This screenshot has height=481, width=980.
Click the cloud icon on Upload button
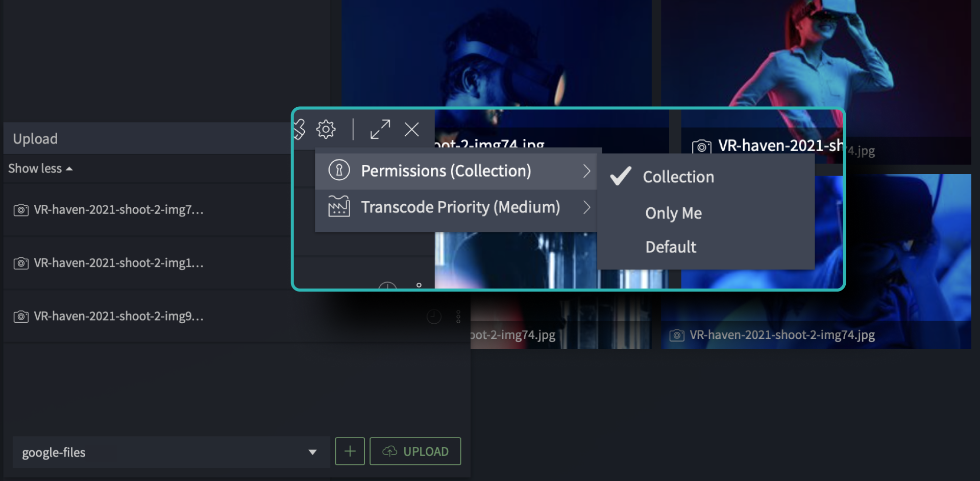[x=390, y=451]
